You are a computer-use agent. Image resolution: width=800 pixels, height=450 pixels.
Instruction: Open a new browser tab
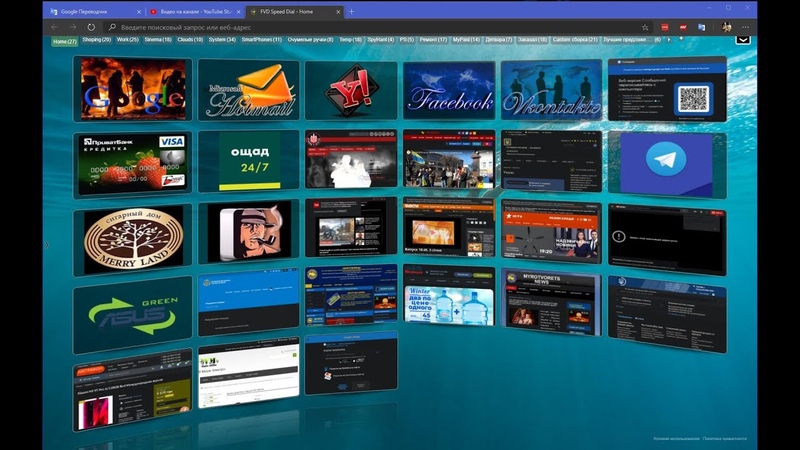(352, 11)
